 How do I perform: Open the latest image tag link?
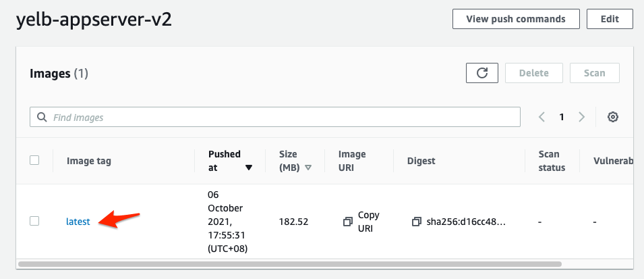tap(78, 222)
